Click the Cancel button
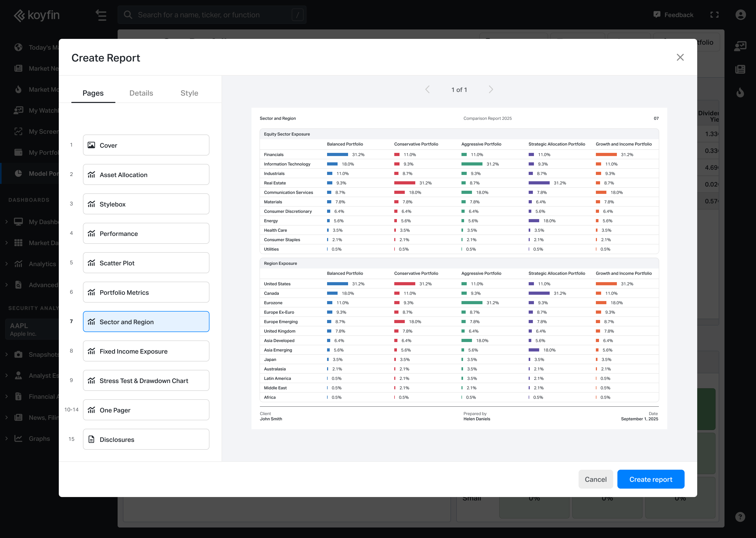The height and width of the screenshot is (538, 756). [595, 479]
